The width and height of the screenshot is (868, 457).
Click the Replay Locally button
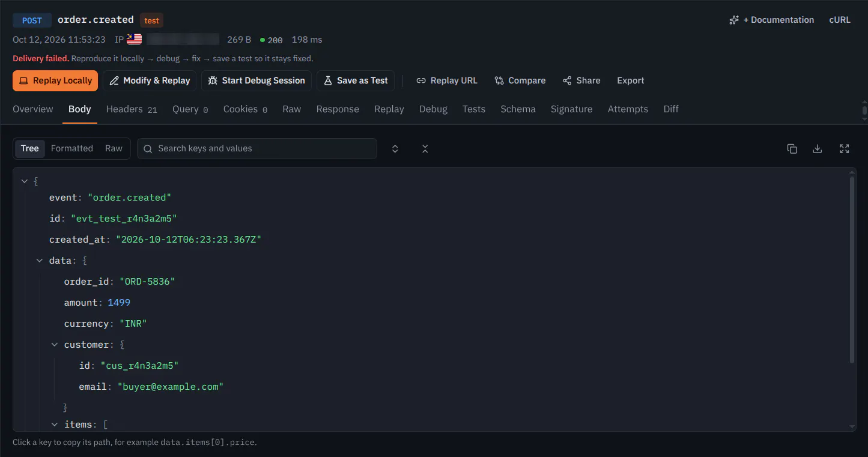click(x=55, y=80)
